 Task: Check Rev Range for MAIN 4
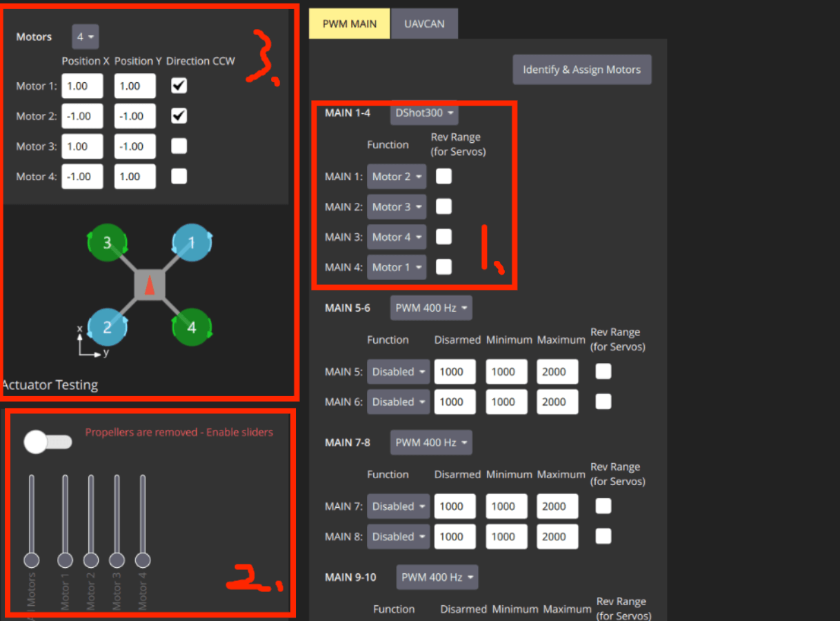[444, 267]
